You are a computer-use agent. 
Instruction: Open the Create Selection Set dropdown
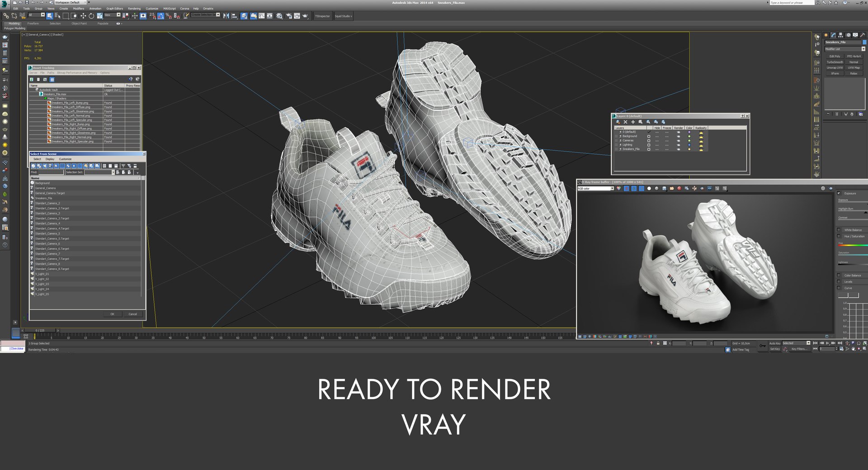pos(205,15)
